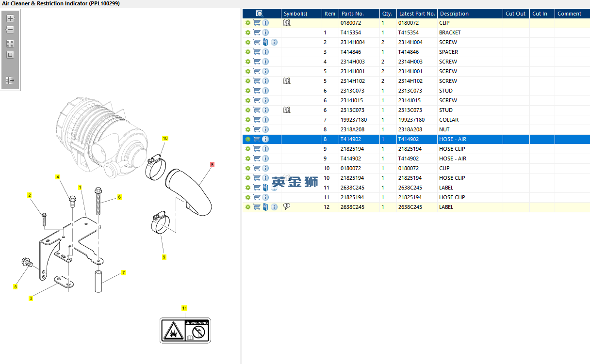Viewport: 590px width, 364px height.
Task: Select callout 9 on the diagram
Action: 164,257
